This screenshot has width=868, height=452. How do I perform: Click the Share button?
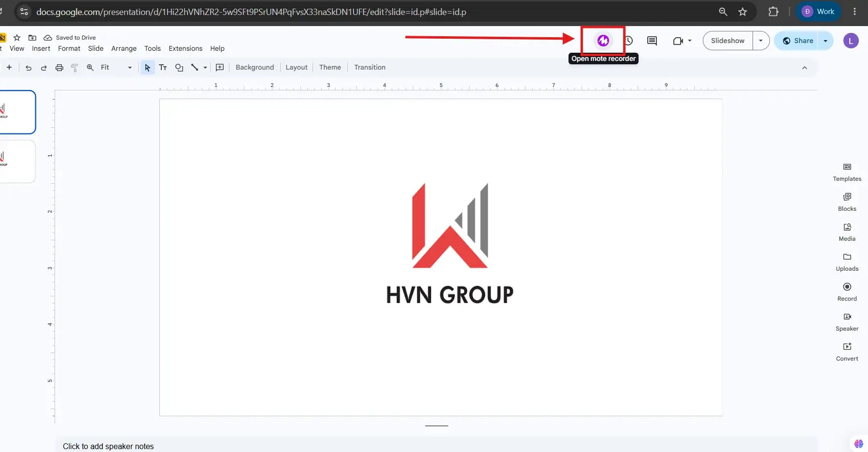point(797,41)
